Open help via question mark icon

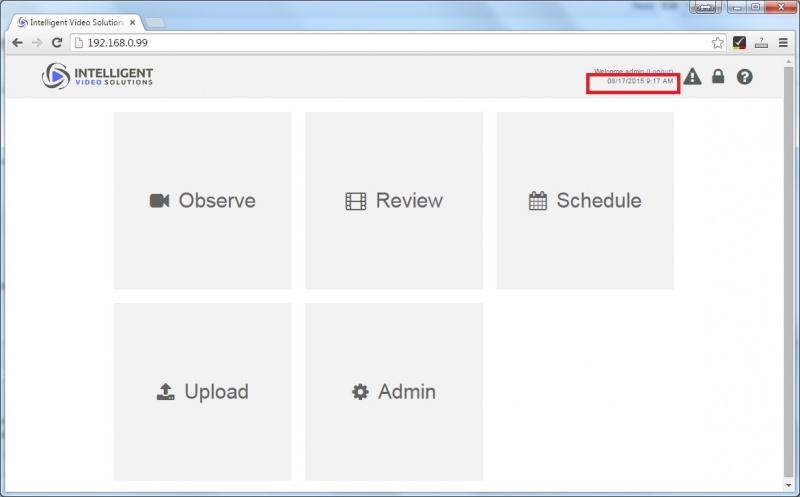click(744, 77)
